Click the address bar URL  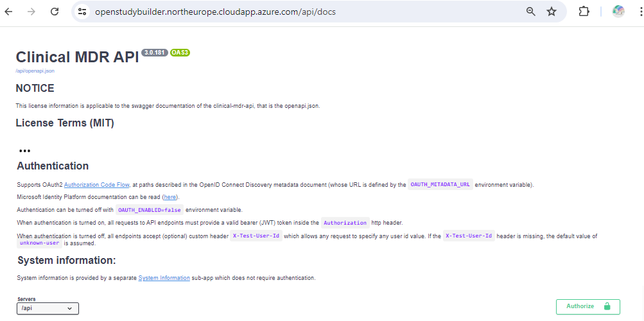[x=215, y=12]
